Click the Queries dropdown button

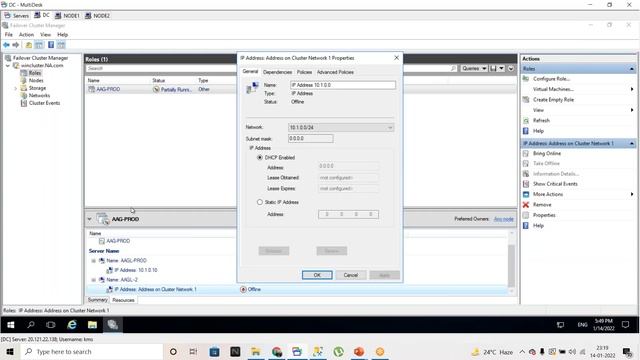click(474, 69)
